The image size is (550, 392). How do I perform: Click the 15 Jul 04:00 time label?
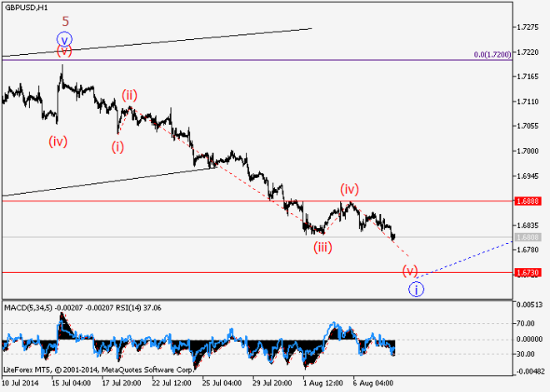click(x=71, y=383)
